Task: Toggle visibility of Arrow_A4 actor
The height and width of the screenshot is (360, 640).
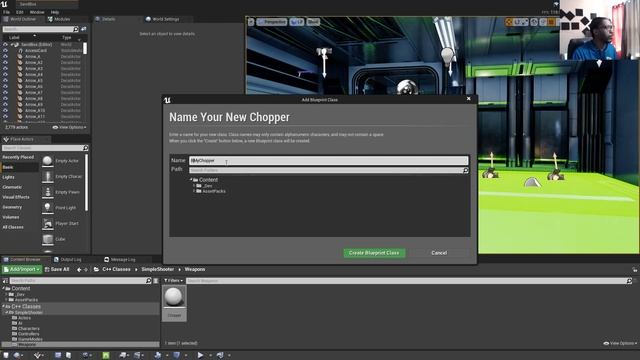Action: 5,74
